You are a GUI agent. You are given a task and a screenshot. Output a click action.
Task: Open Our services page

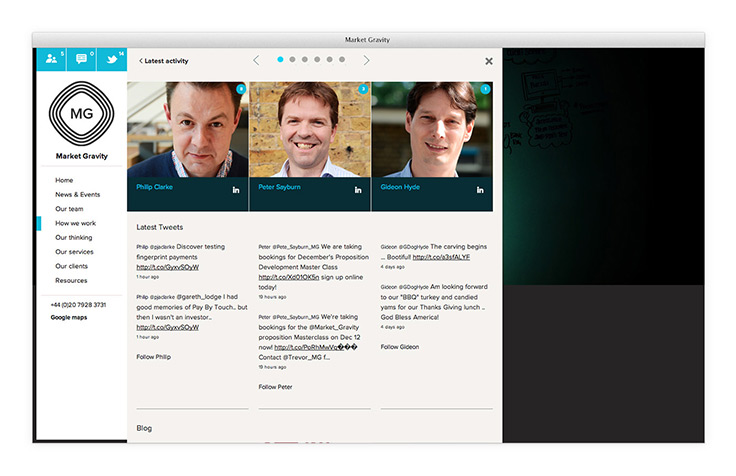pyautogui.click(x=75, y=252)
